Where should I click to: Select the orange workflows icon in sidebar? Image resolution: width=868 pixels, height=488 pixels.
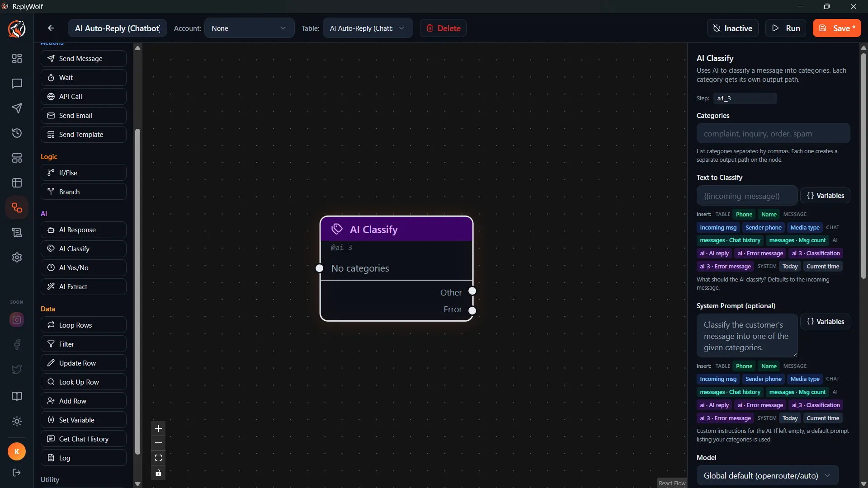tap(17, 208)
